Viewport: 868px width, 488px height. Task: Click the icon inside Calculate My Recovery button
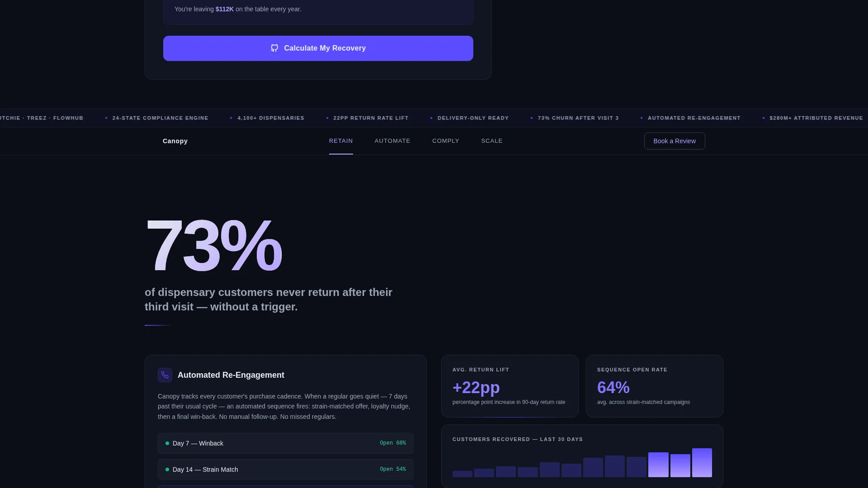tap(274, 48)
